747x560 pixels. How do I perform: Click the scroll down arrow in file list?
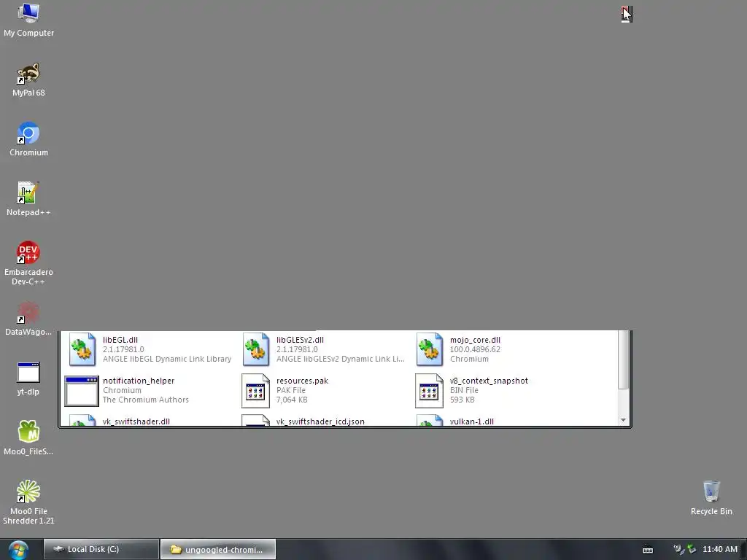point(623,420)
